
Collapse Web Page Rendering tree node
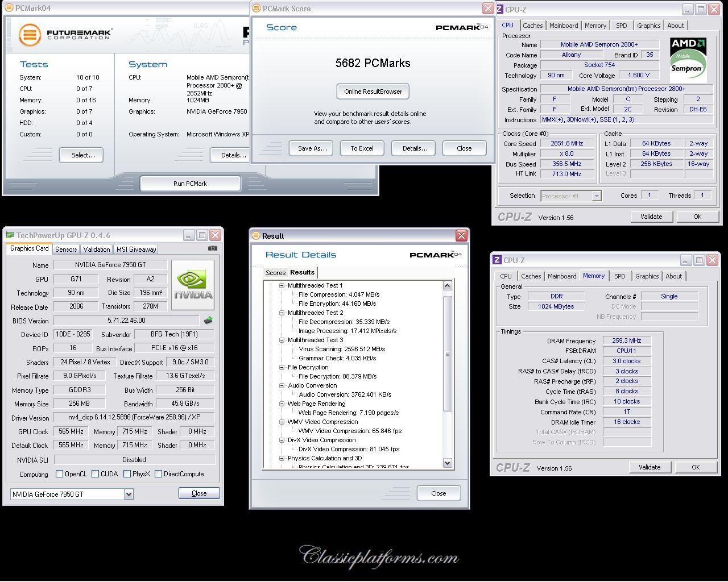[x=282, y=404]
